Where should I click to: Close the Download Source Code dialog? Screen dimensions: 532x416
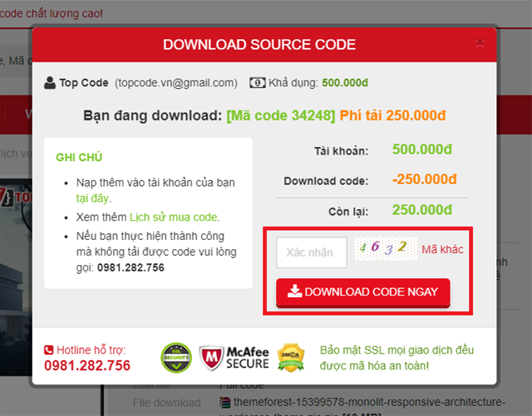pos(480,43)
